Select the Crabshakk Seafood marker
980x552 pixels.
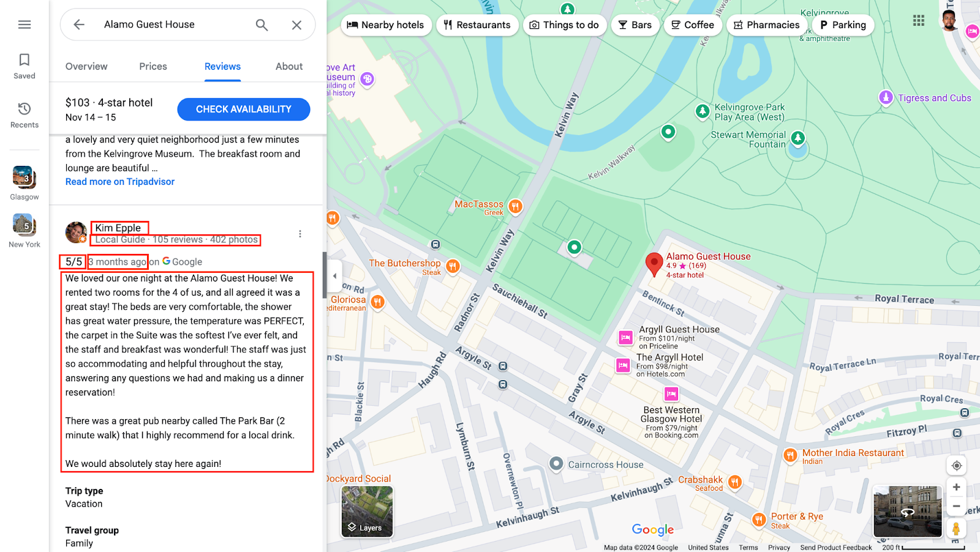(x=735, y=482)
